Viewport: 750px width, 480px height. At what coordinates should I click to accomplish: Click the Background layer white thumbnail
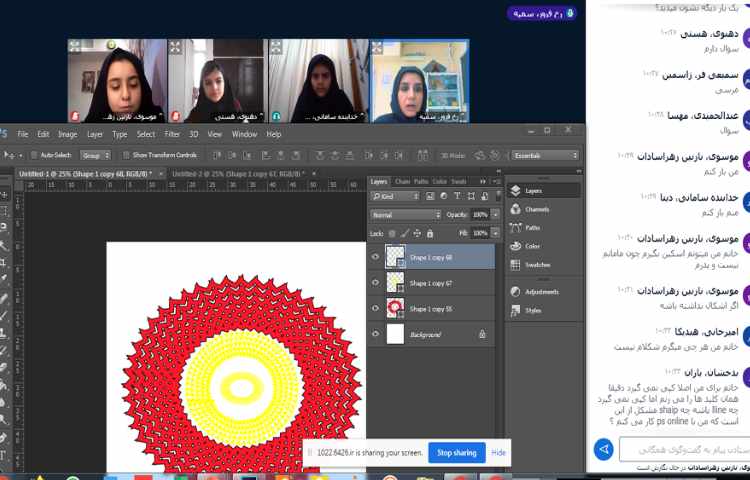pos(395,334)
